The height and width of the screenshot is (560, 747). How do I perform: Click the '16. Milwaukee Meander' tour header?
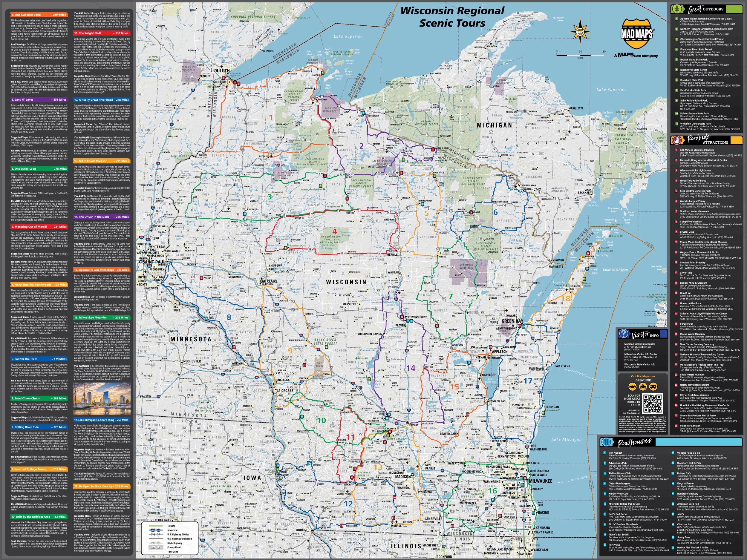[102, 318]
